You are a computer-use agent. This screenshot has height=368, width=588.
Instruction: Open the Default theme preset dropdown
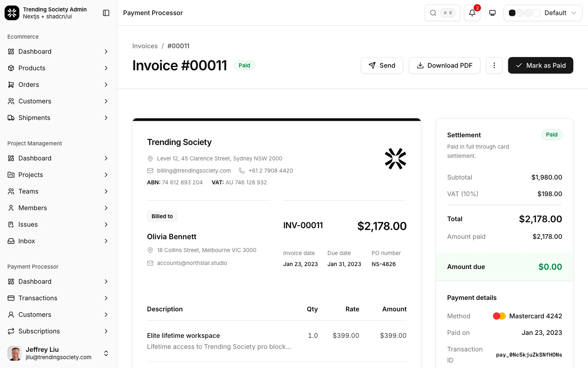(x=543, y=13)
